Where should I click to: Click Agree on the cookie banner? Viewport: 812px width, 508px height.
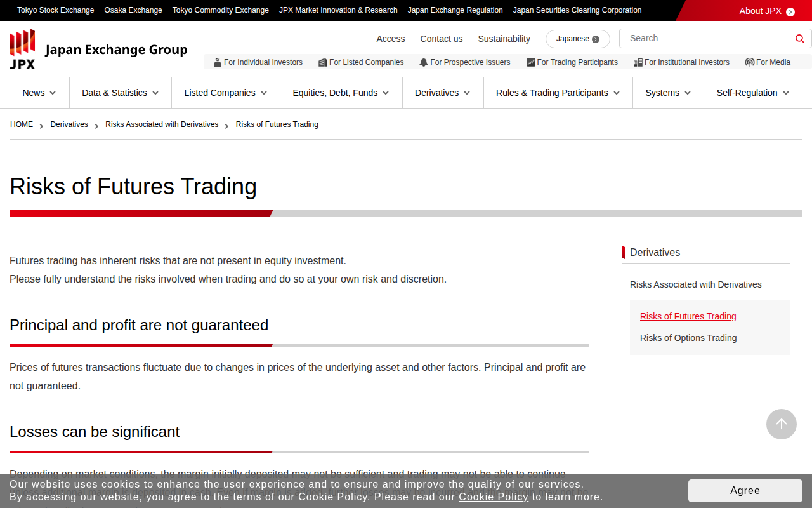tap(745, 491)
